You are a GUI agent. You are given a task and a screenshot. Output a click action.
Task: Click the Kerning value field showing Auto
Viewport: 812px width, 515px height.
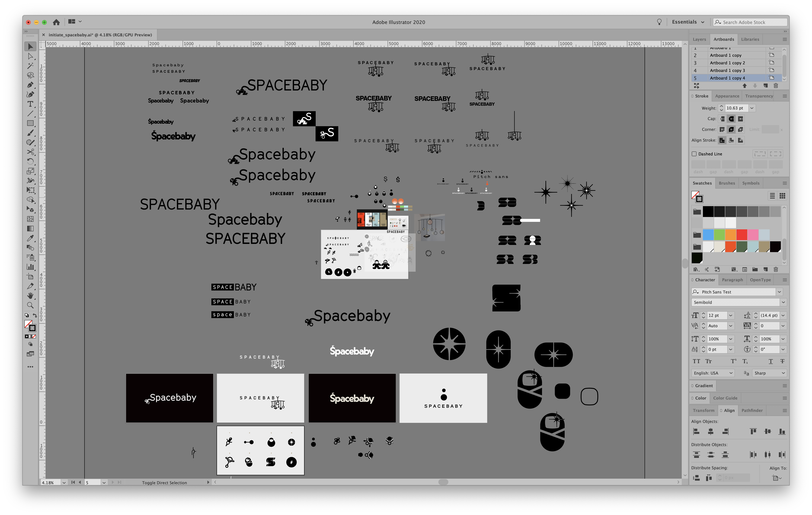[717, 326]
